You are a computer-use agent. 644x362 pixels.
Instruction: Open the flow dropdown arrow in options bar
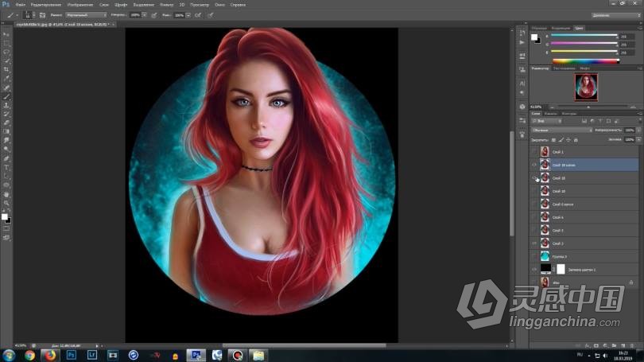(188, 15)
